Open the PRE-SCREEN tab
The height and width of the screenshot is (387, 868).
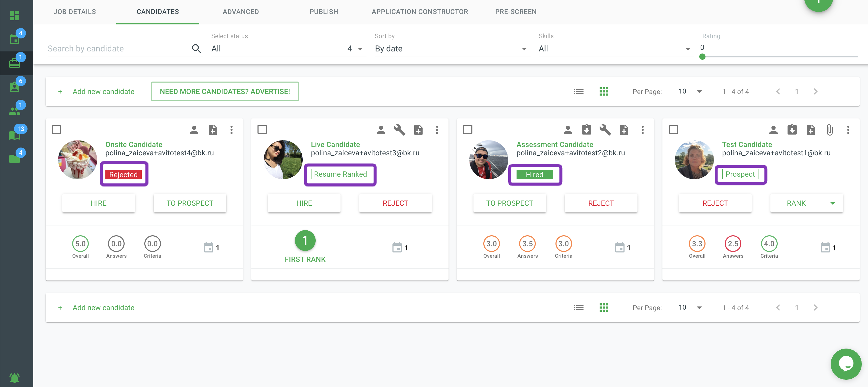click(516, 12)
